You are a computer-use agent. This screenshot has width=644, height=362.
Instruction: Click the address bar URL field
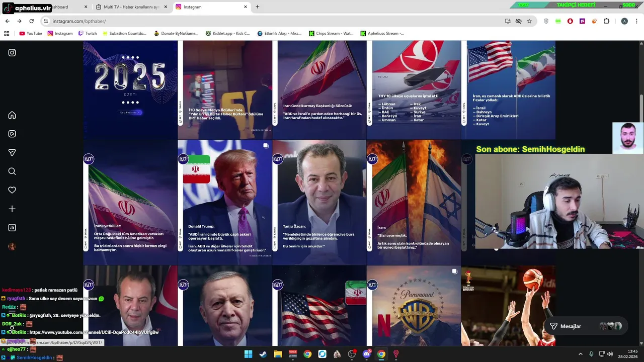[272, 21]
